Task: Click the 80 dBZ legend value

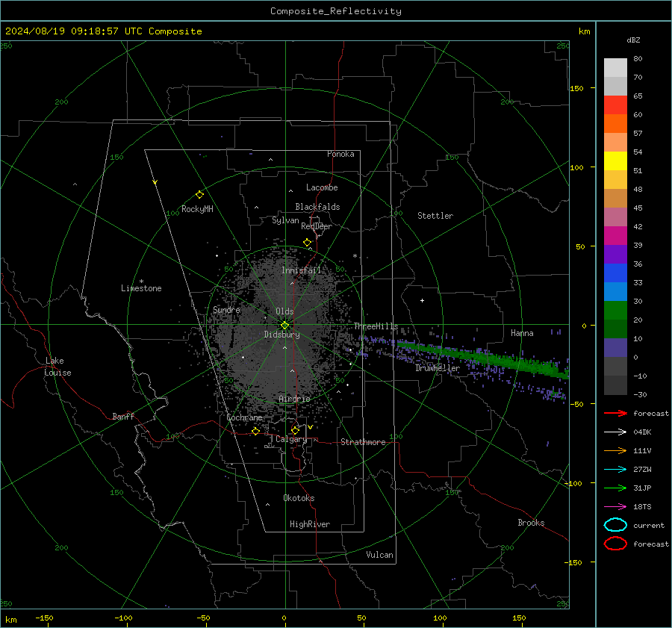Action: tap(638, 59)
